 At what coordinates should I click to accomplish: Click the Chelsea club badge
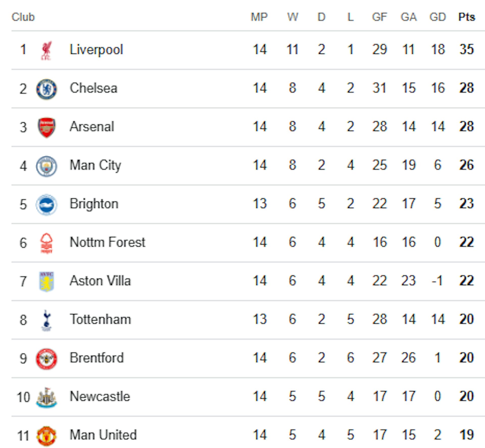[x=46, y=89]
